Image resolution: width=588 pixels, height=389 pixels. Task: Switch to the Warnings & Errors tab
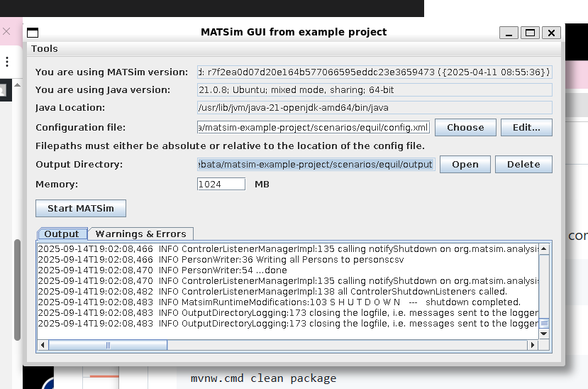tap(140, 234)
